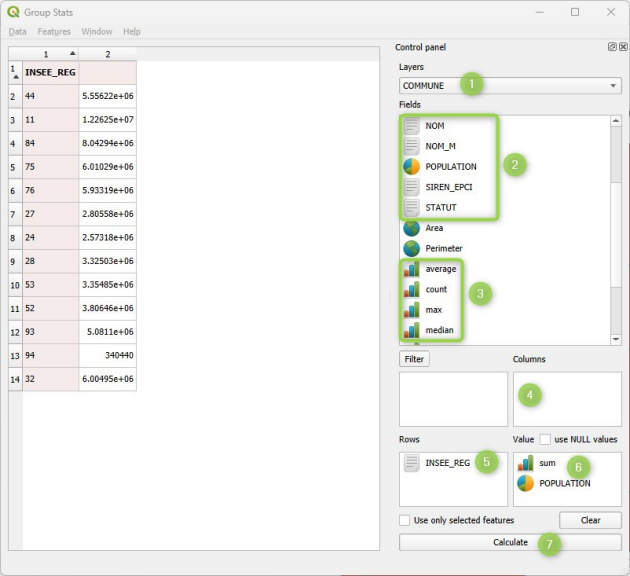The width and height of the screenshot is (630, 576).
Task: Select value cell 5.0811e+06
Action: (108, 332)
